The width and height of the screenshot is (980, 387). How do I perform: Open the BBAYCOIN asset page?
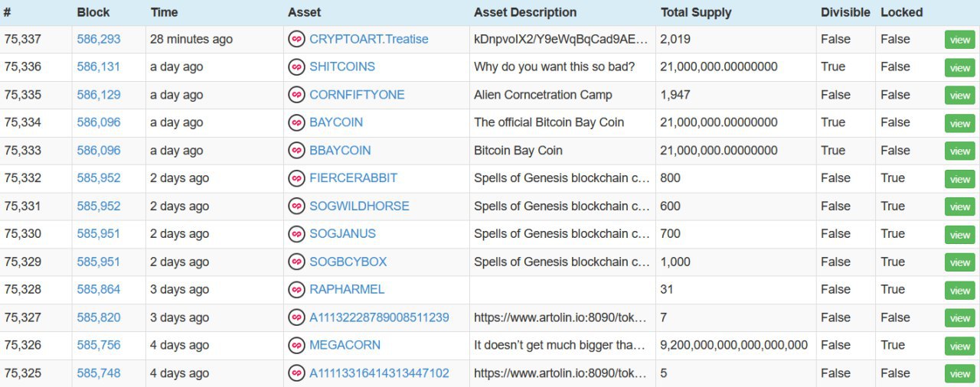coord(340,150)
